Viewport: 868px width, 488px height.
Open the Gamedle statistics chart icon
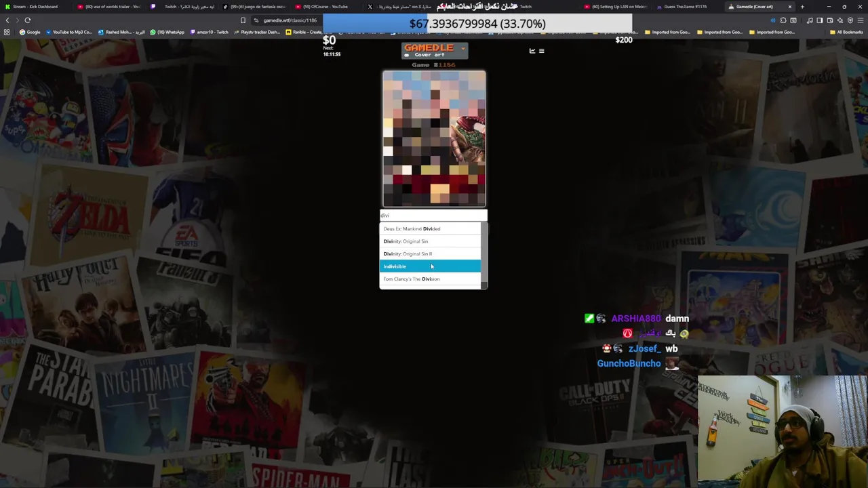[532, 51]
